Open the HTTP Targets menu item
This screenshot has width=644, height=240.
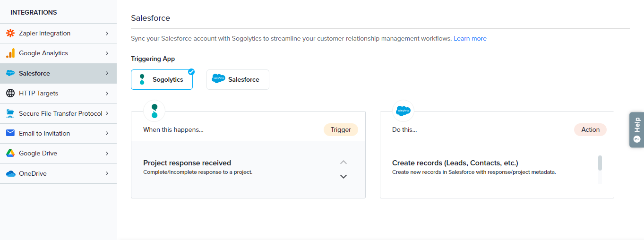click(39, 94)
